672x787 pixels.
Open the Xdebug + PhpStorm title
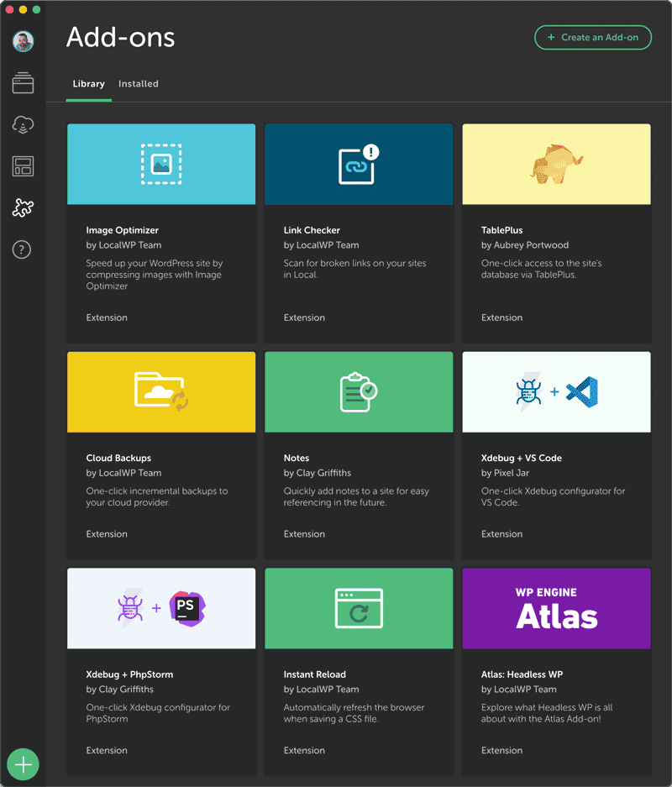tap(129, 674)
